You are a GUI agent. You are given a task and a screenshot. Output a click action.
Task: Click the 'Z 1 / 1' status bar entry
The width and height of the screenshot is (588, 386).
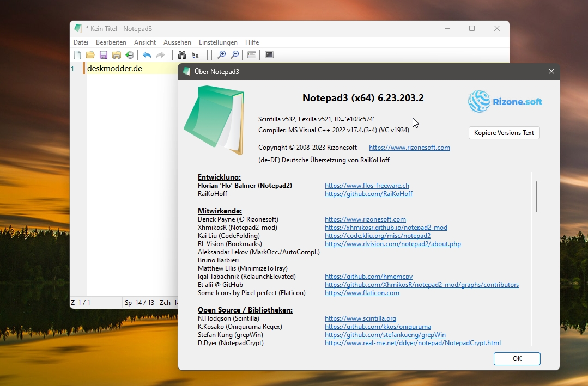(81, 302)
